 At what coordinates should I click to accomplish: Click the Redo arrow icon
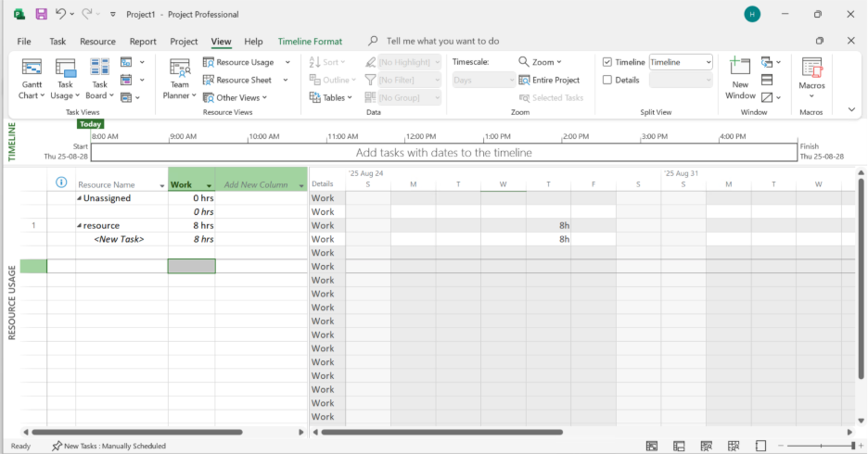87,14
